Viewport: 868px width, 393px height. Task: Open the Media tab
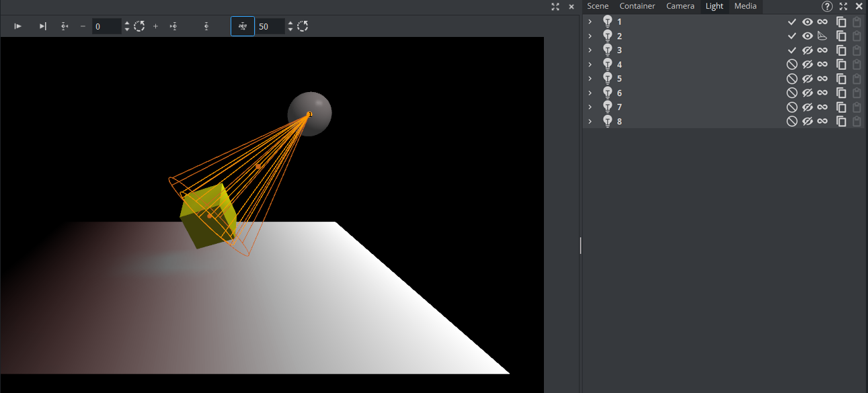click(745, 6)
